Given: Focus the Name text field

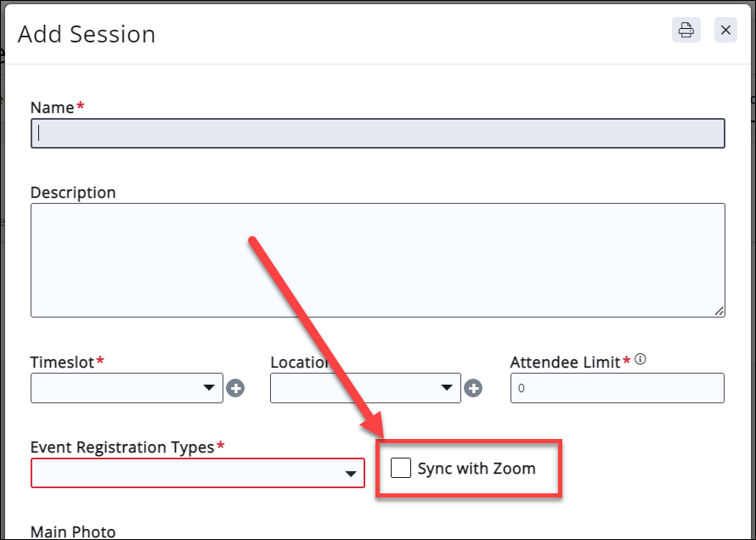Looking at the screenshot, I should 378,133.
